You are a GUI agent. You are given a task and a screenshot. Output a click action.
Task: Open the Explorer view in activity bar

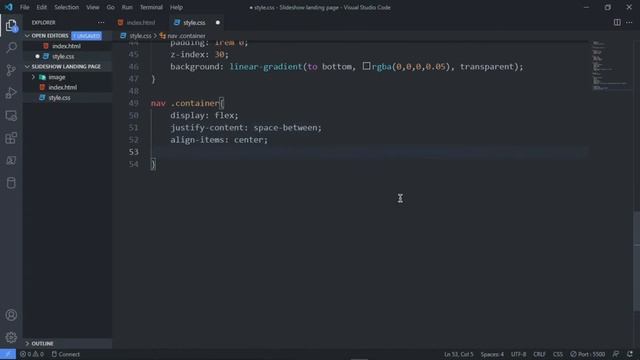11,26
